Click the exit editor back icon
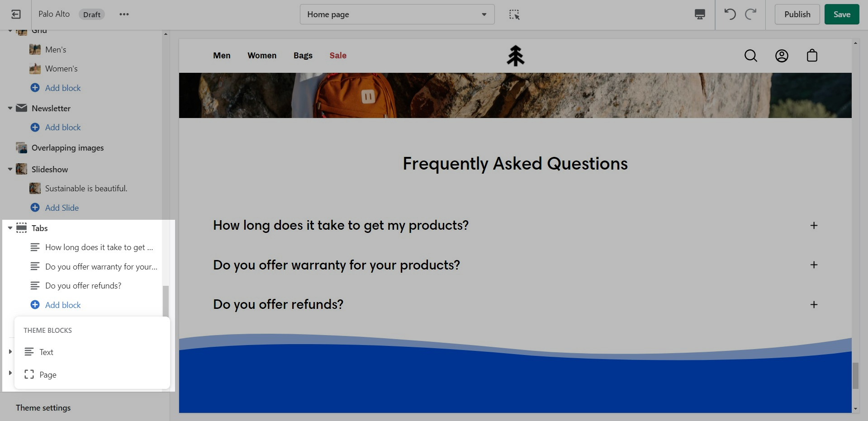 [16, 14]
